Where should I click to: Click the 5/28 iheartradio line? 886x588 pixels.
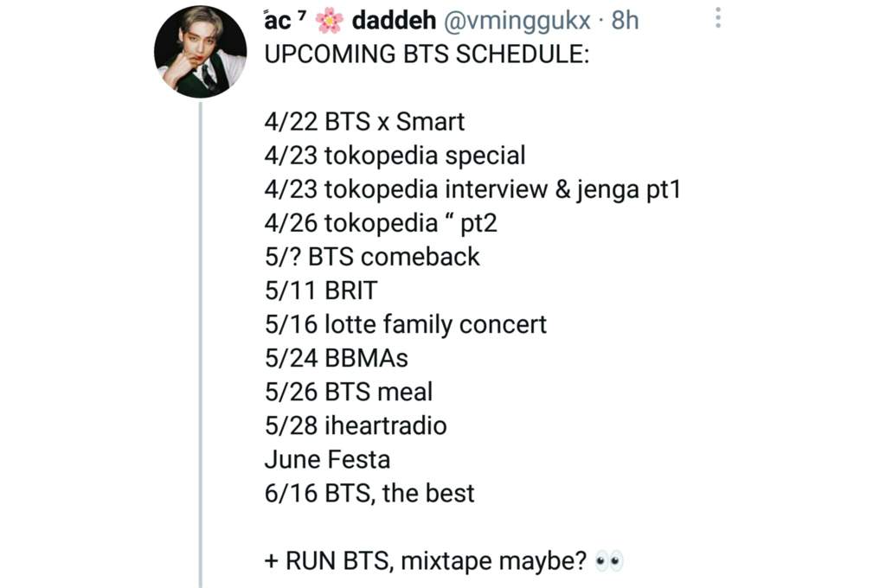(x=356, y=426)
